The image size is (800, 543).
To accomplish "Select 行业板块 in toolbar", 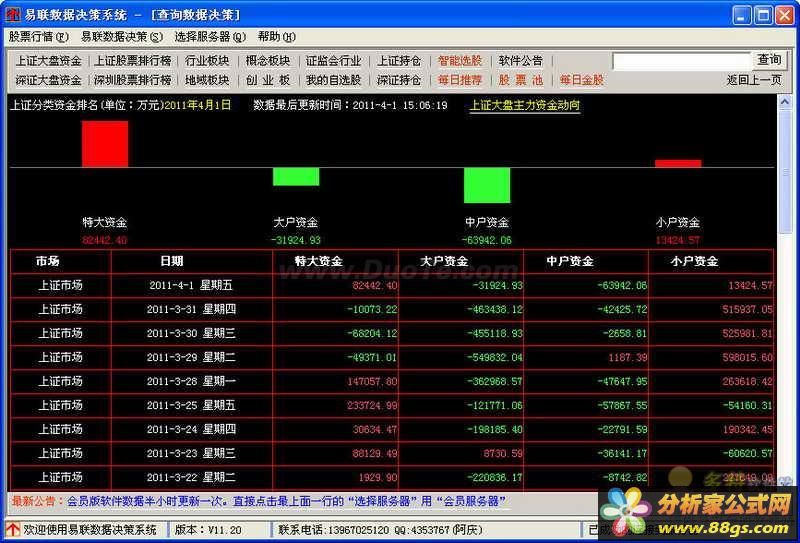I will point(207,61).
